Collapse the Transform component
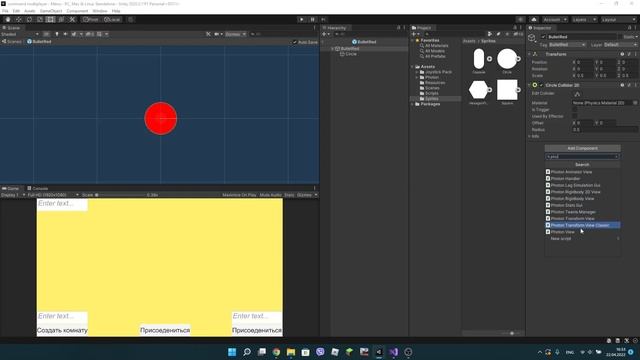Viewport: 640px width, 360px height. [x=530, y=54]
